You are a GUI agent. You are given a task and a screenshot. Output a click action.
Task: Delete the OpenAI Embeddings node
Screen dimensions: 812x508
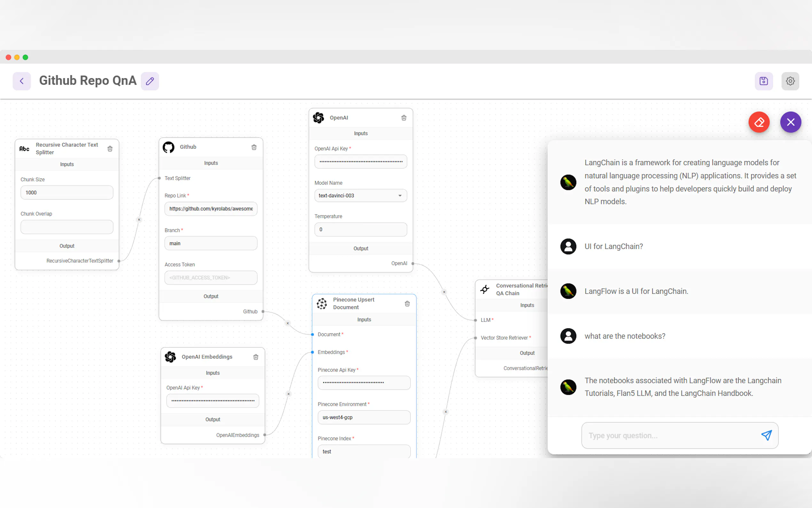point(256,357)
